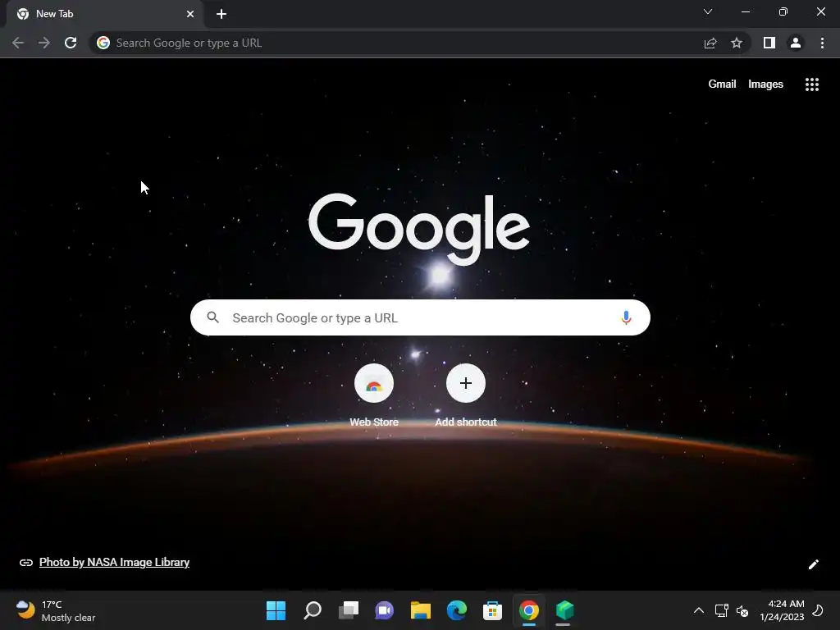Open Google apps grid launcher
This screenshot has width=840, height=630.
point(812,84)
